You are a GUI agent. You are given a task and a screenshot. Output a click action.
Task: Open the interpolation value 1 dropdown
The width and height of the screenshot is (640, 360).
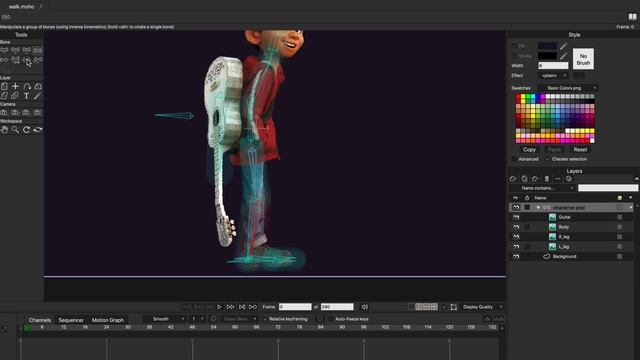pos(197,319)
